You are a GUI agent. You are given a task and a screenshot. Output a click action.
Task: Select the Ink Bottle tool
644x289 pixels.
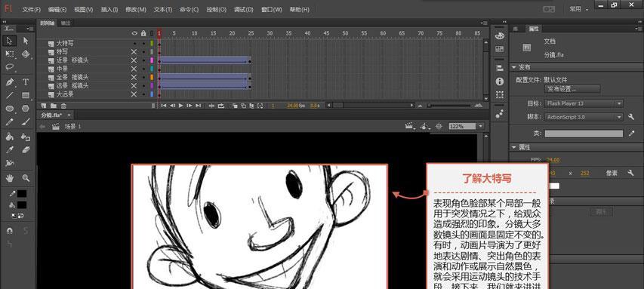[x=26, y=137]
